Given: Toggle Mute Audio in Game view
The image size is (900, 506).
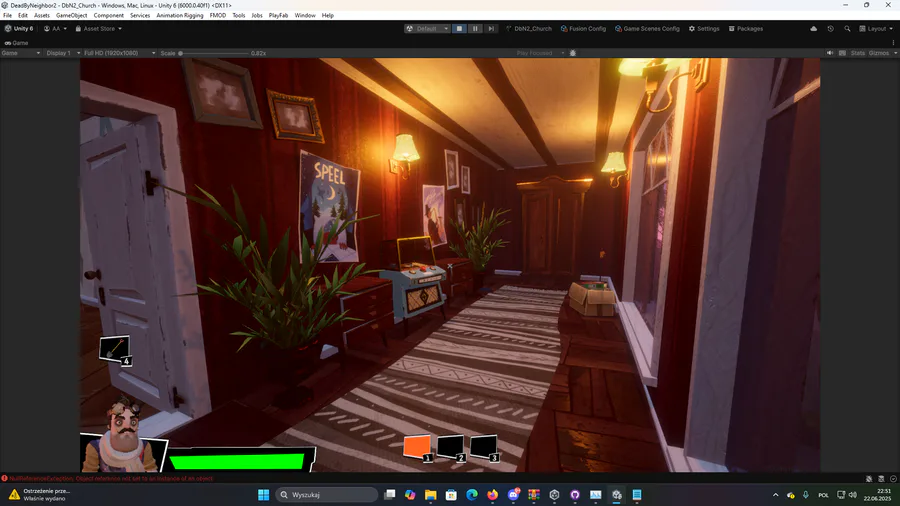Looking at the screenshot, I should tap(829, 53).
